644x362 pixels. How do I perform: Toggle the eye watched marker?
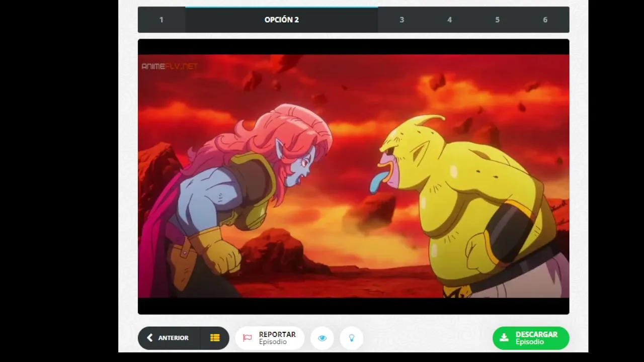(x=323, y=338)
